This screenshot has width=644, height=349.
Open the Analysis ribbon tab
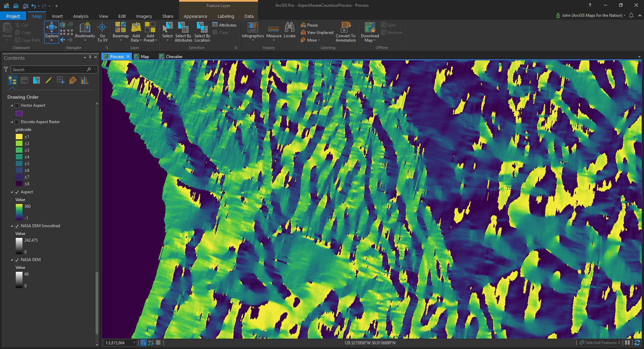tap(80, 16)
